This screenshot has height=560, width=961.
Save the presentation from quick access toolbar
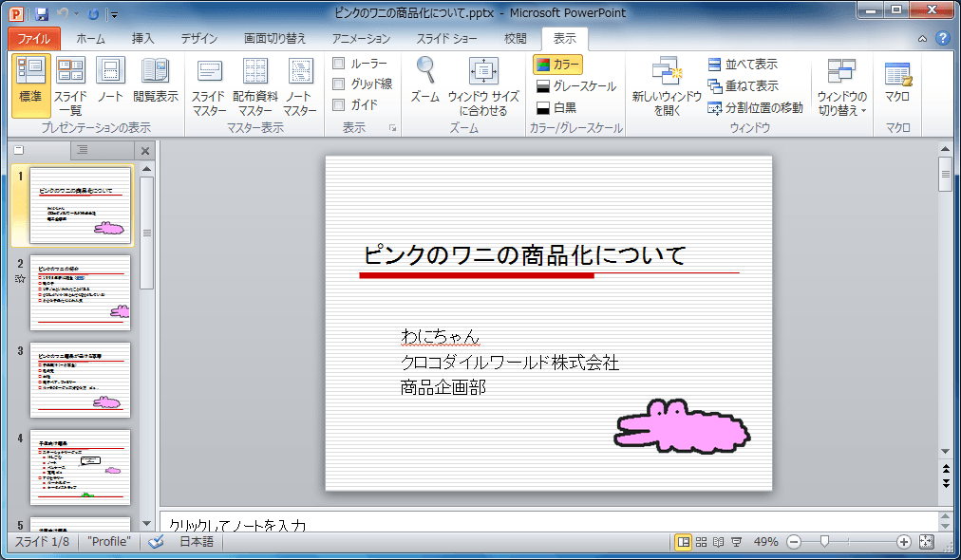tap(42, 13)
